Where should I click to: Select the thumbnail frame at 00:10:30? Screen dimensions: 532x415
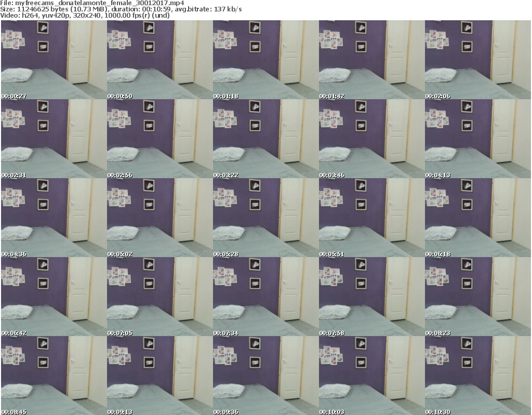[478, 376]
